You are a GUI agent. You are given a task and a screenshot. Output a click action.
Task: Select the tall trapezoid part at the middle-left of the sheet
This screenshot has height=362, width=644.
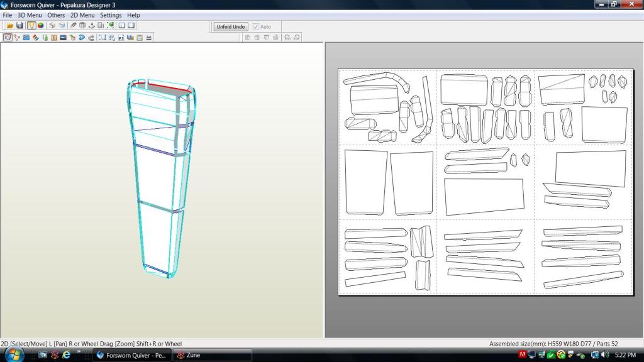(x=366, y=182)
